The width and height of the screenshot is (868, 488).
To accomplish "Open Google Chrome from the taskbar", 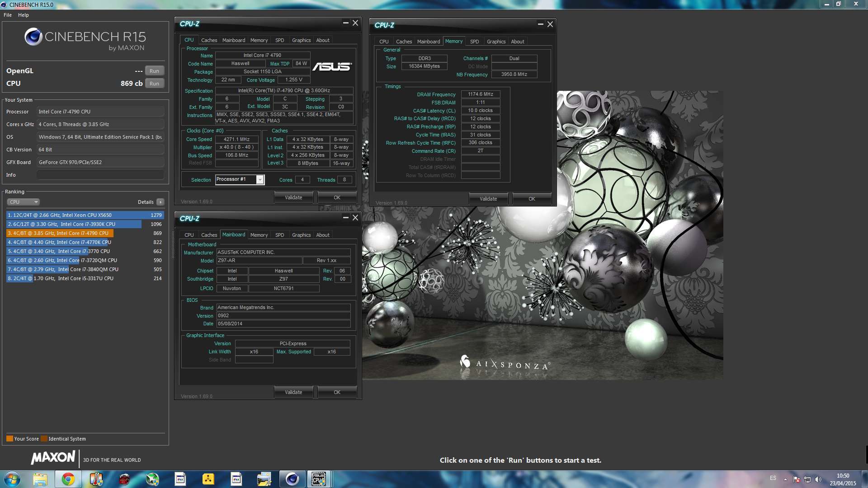I will pos(68,479).
